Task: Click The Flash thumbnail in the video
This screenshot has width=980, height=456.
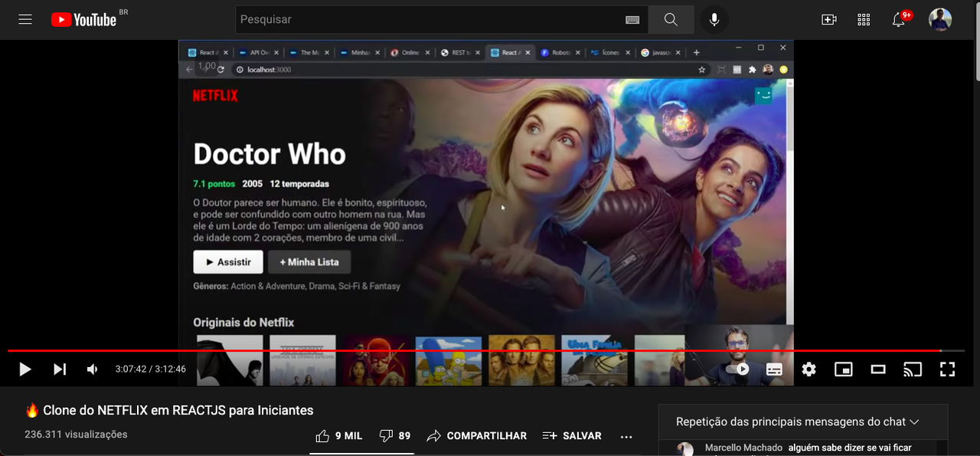Action: tap(375, 360)
